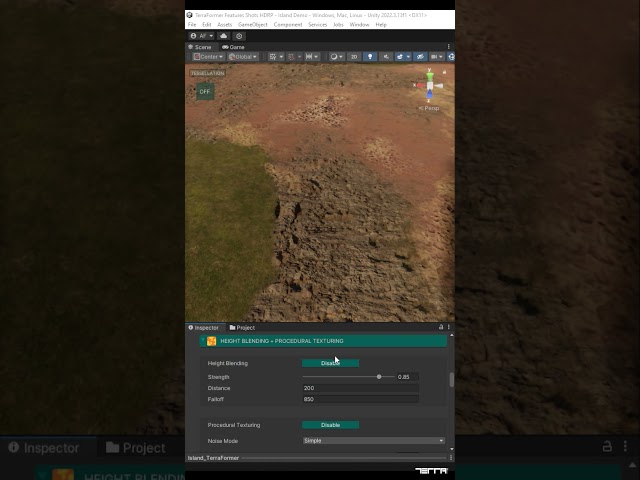The height and width of the screenshot is (480, 640).
Task: Open the Scene view more options menu
Action: click(x=448, y=47)
